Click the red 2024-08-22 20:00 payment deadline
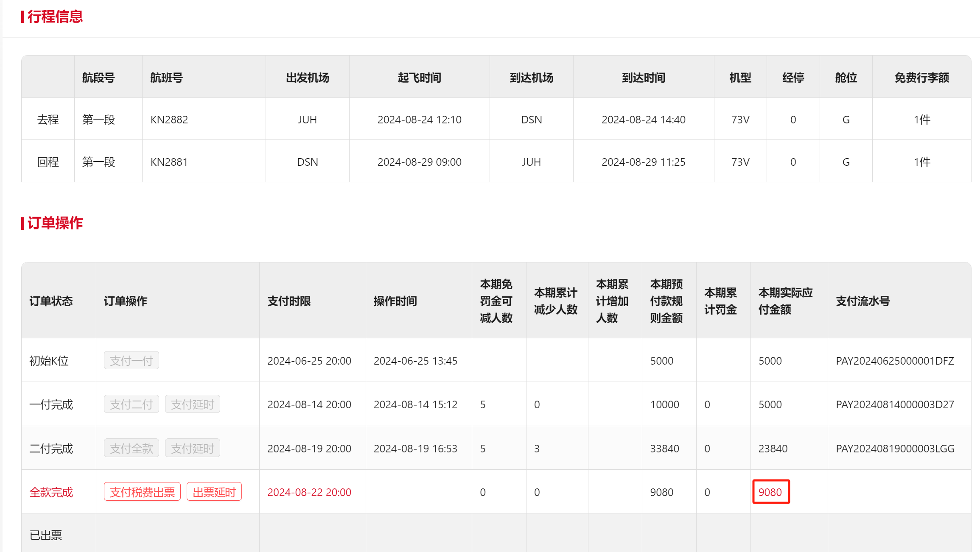The height and width of the screenshot is (552, 980). pos(309,492)
